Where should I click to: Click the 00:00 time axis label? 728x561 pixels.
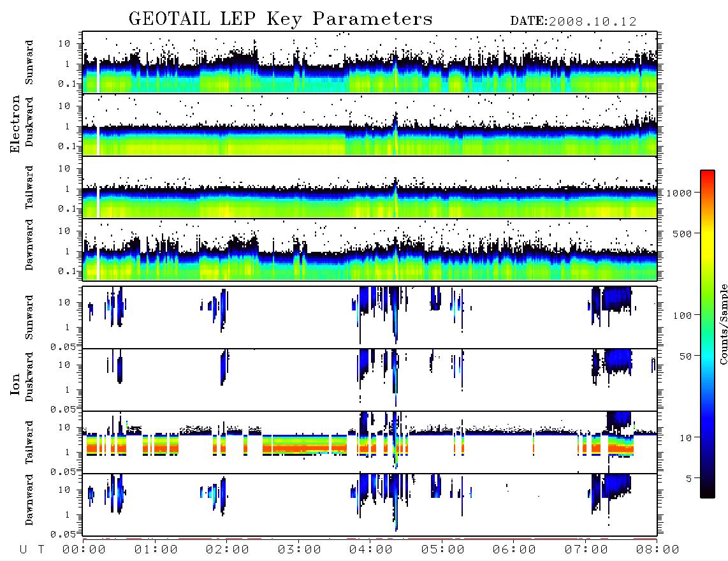tap(84, 550)
